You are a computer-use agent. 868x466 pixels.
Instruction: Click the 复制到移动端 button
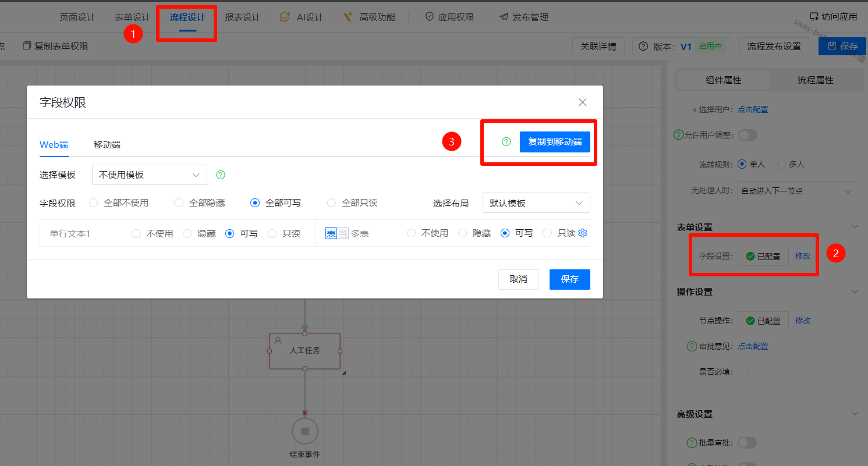coord(555,141)
